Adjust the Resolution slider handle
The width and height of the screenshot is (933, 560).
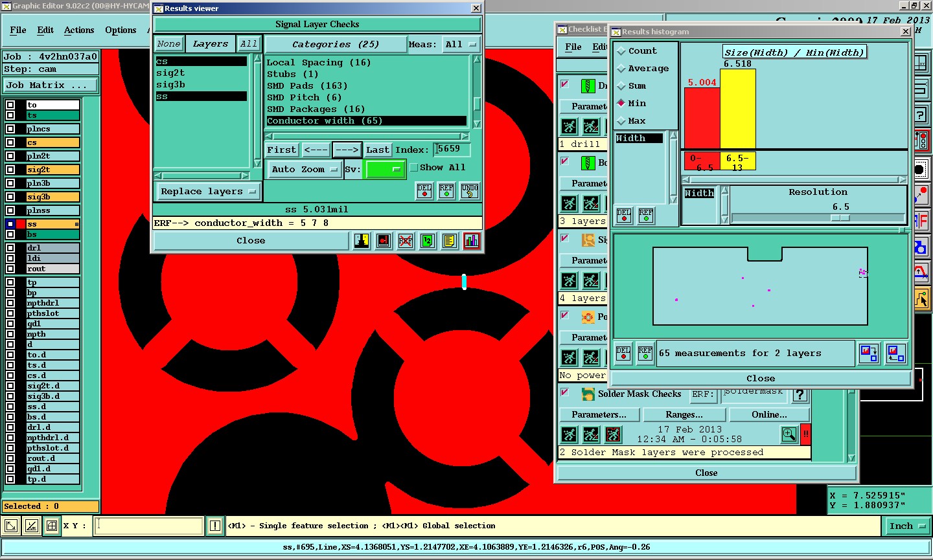[x=840, y=218]
